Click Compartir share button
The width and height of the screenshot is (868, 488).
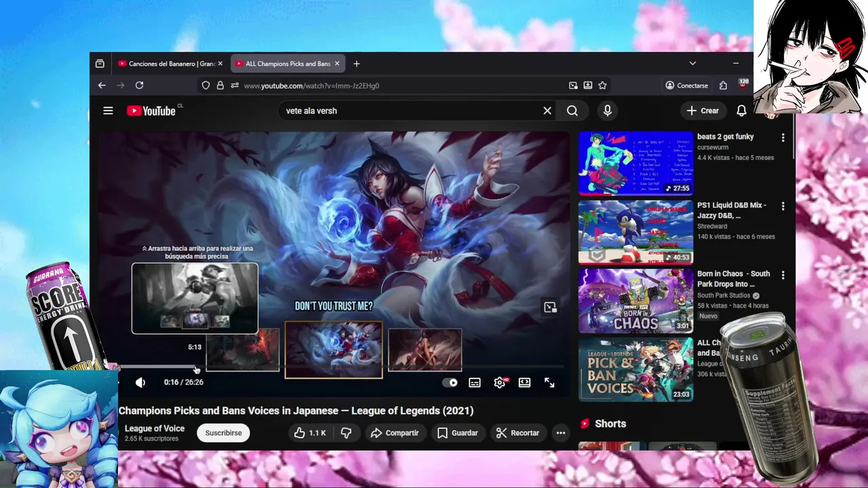(x=395, y=433)
